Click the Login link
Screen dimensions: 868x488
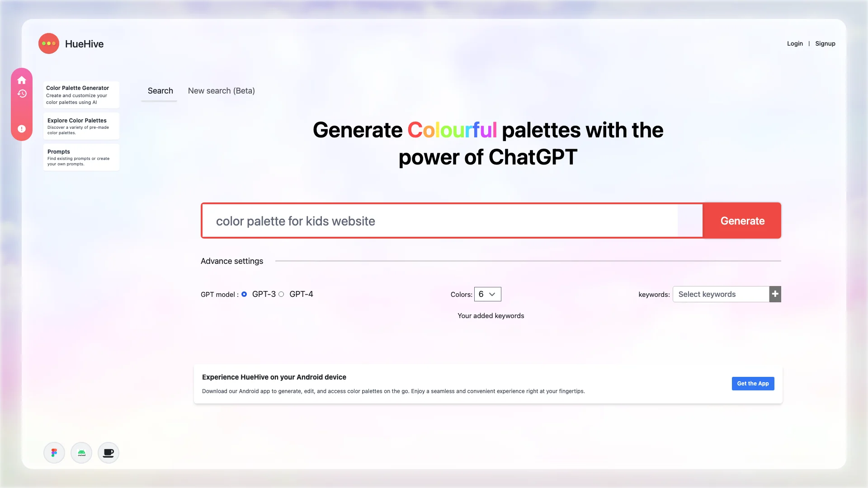795,43
